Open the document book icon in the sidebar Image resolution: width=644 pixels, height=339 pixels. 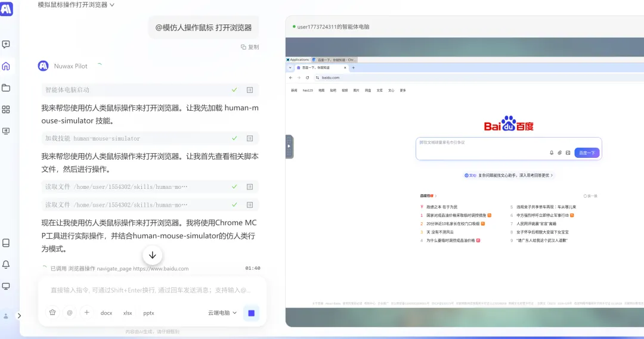[x=6, y=243]
